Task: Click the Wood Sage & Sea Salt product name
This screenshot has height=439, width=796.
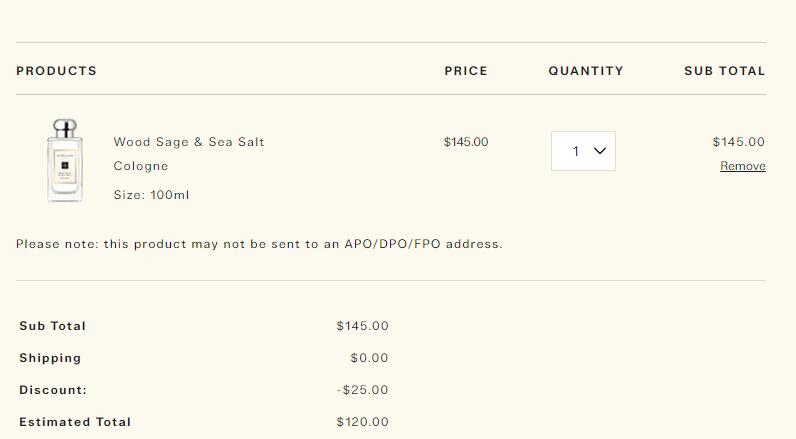Action: (x=189, y=142)
